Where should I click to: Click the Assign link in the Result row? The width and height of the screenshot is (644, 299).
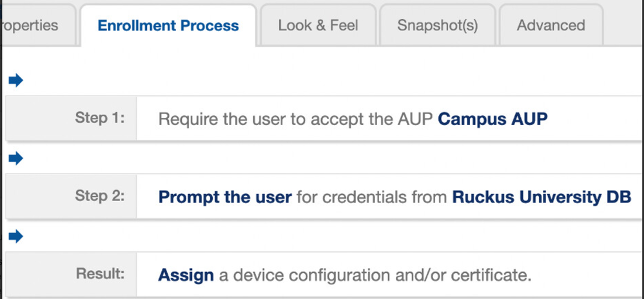point(186,275)
